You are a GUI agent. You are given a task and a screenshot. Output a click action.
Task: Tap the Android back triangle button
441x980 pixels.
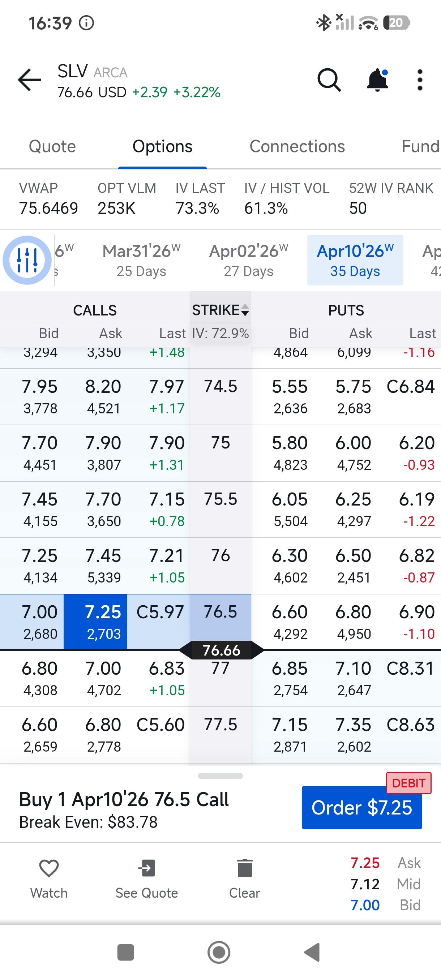point(312,953)
